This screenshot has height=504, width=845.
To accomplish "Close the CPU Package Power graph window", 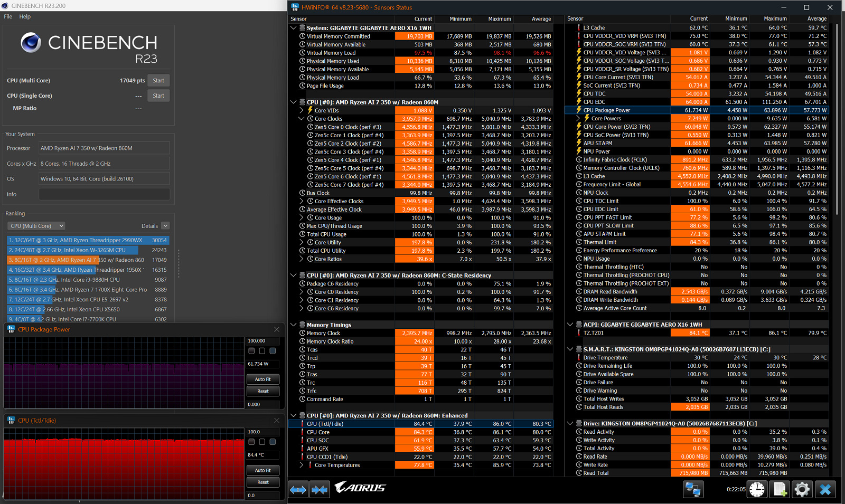I will pos(277,329).
